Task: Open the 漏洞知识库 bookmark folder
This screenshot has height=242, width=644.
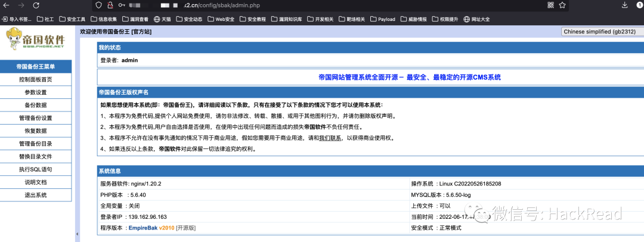Action: click(287, 19)
